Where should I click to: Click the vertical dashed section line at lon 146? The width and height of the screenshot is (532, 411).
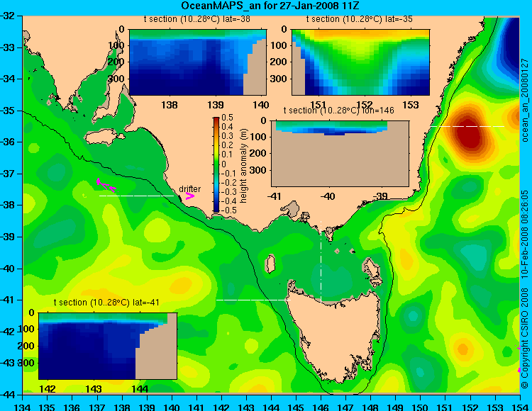(x=321, y=262)
